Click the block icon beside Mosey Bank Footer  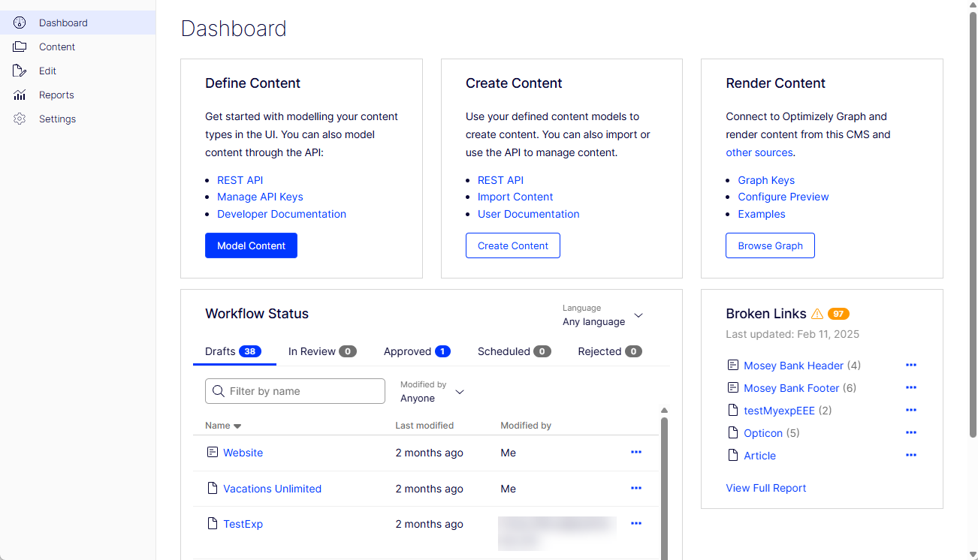(733, 387)
